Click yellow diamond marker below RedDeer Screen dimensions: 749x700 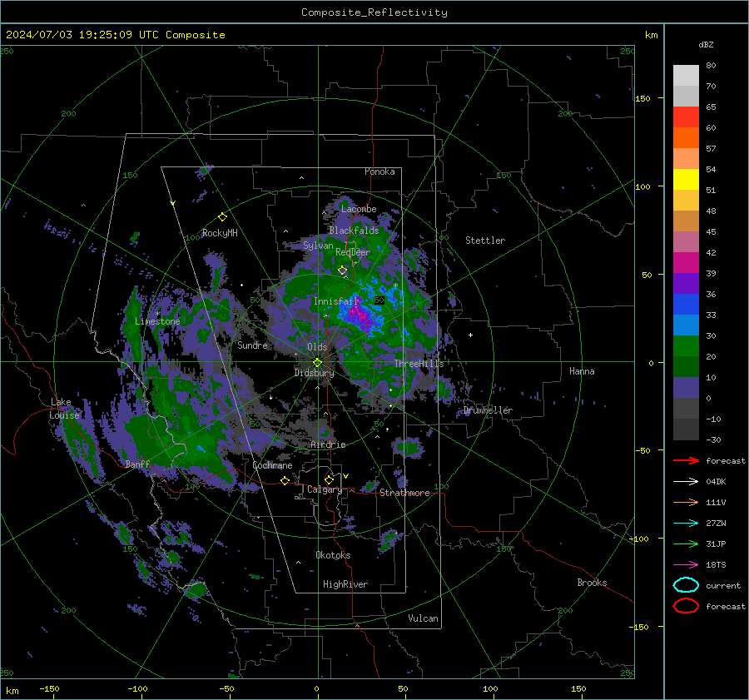pyautogui.click(x=343, y=271)
